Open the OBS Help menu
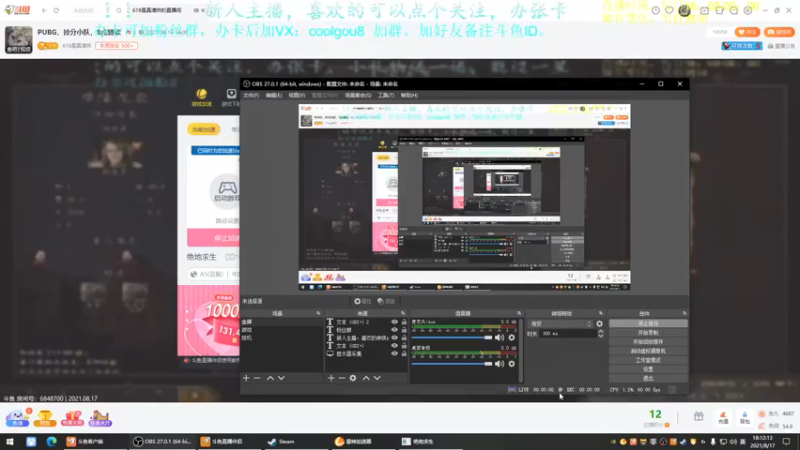 tap(409, 95)
